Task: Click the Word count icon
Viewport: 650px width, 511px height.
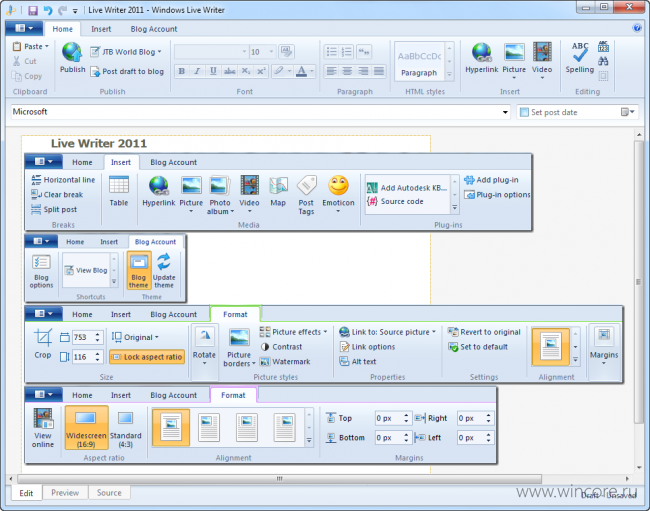Action: 603,46
